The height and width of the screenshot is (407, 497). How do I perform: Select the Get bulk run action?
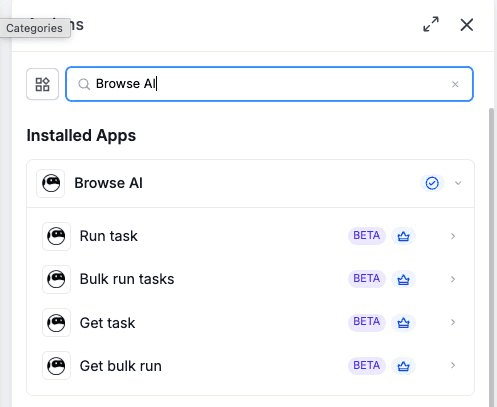click(x=250, y=366)
